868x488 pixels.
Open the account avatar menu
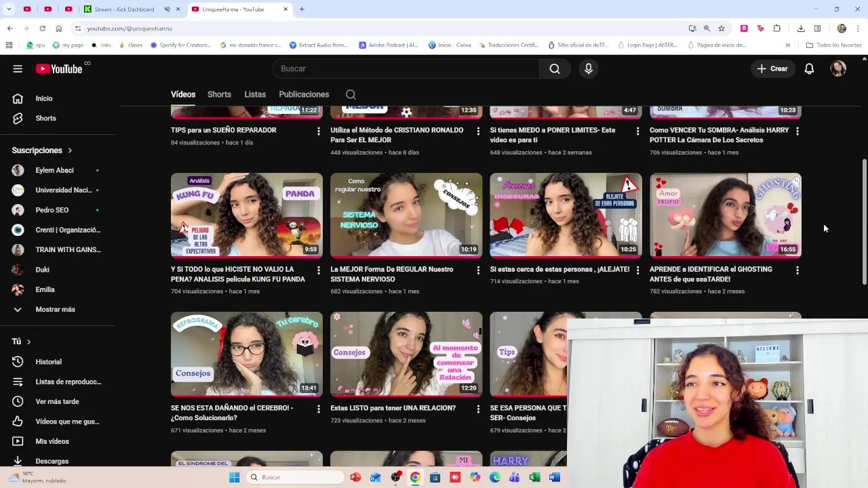[x=839, y=68]
